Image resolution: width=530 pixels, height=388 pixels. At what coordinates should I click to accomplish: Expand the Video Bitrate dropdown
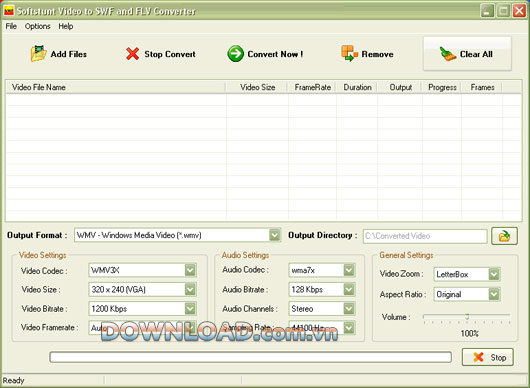pyautogui.click(x=190, y=308)
